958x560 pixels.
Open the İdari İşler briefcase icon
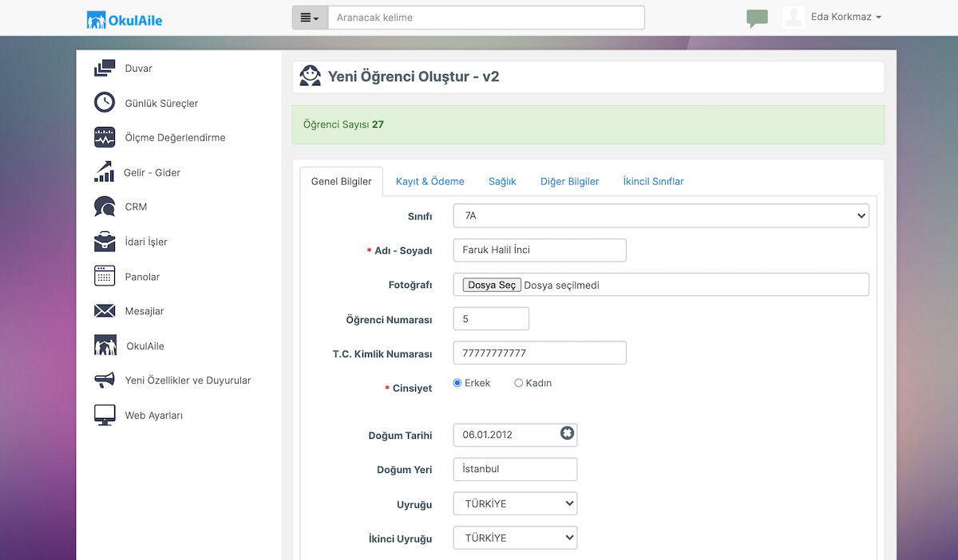click(105, 242)
